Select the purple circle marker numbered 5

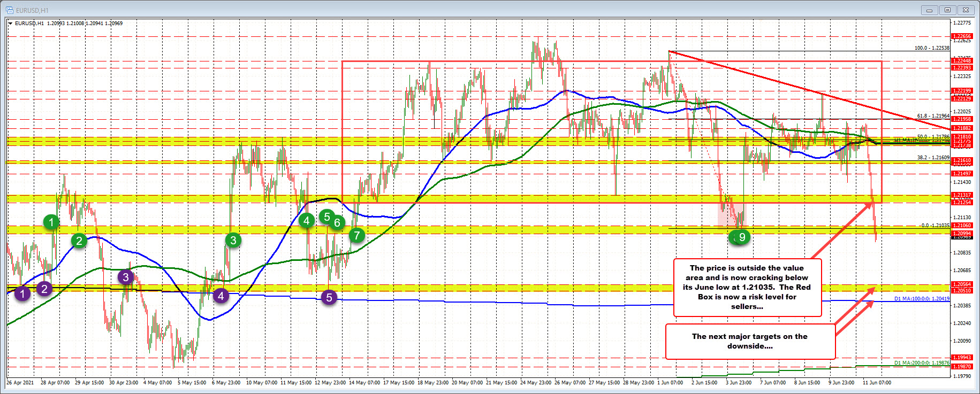tap(329, 297)
